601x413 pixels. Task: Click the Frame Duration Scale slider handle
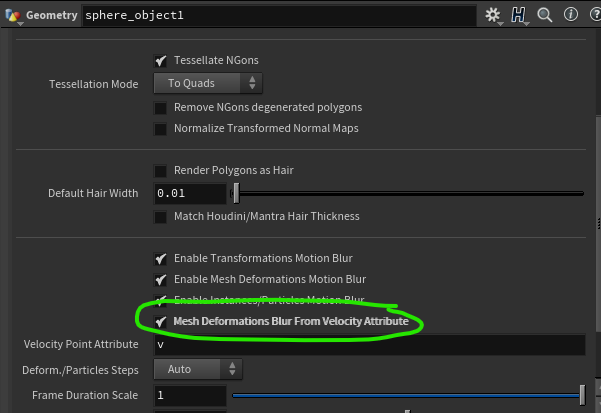click(582, 395)
